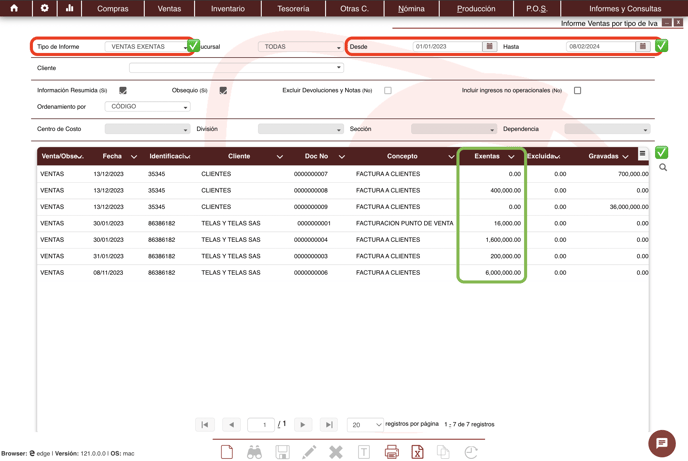Go to next page of results
Viewport: 688px width, 461px height.
click(x=302, y=425)
